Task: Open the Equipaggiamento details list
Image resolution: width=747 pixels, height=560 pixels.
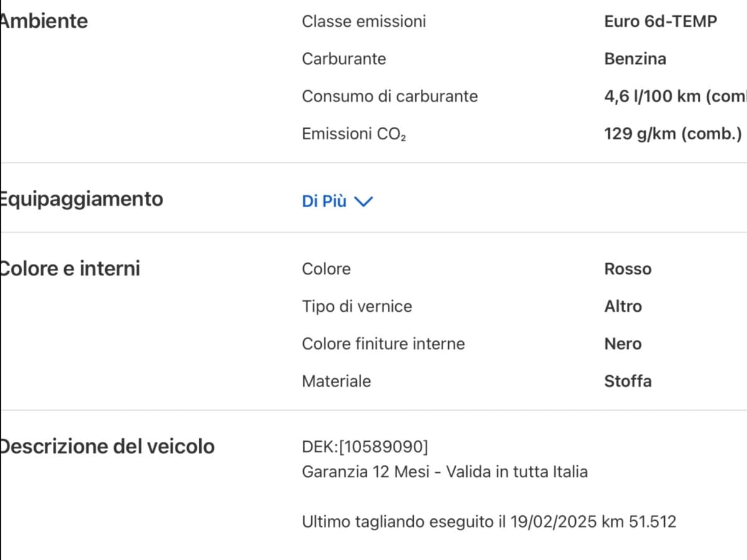Action: pos(336,201)
